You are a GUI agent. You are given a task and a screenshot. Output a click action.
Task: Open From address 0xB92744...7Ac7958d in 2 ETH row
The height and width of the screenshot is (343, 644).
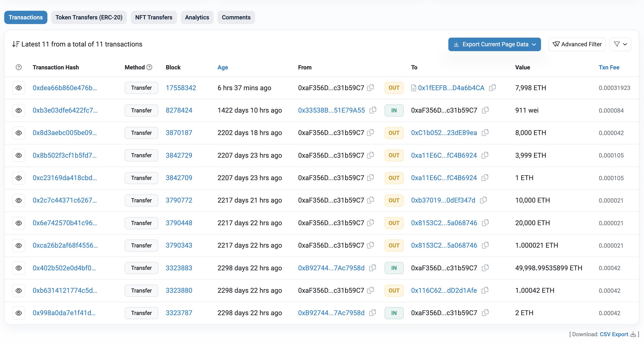coord(331,313)
